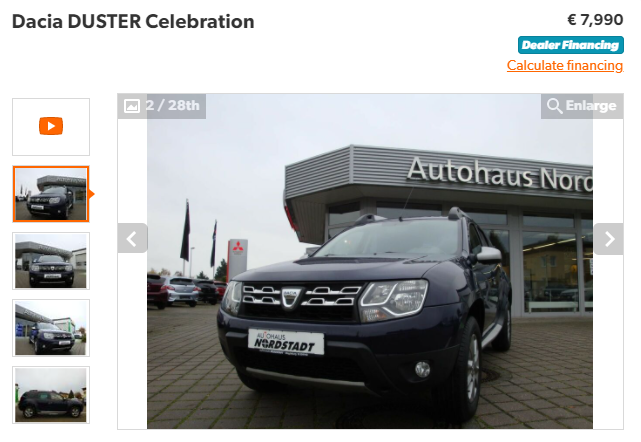Image resolution: width=641 pixels, height=442 pixels.
Task: Click the Dacia DUSTER Celebration title
Action: pyautogui.click(x=133, y=21)
